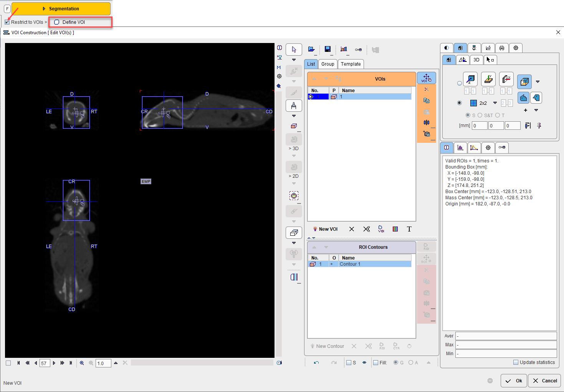Open the histogram tab in the info panel
Viewport: 564px width, 392px height.
tap(460, 147)
